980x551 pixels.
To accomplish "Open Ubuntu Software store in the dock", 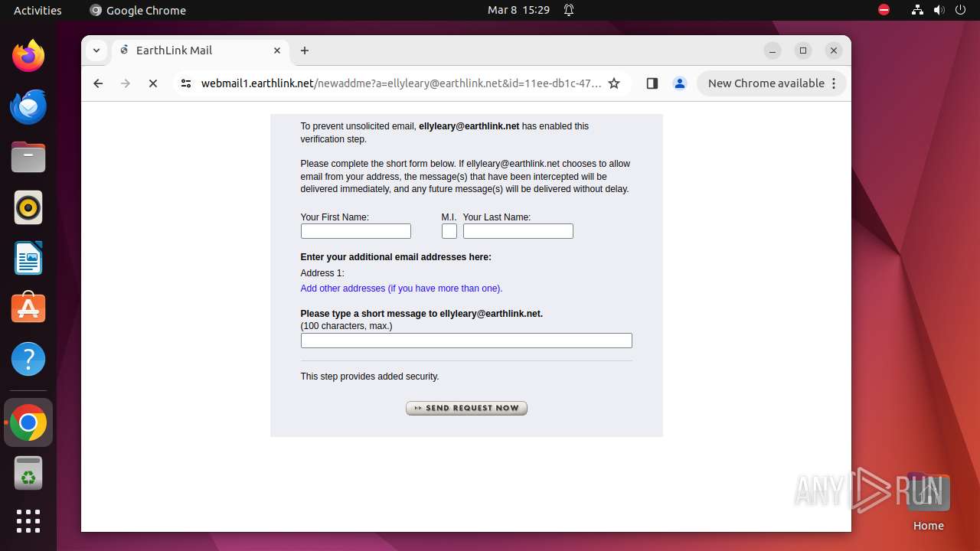I will [x=28, y=308].
